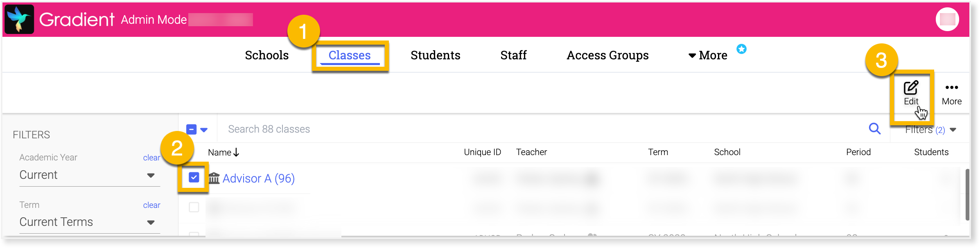Click the Gradient hummingbird logo
Viewport: 980px width, 248px height.
point(19,19)
